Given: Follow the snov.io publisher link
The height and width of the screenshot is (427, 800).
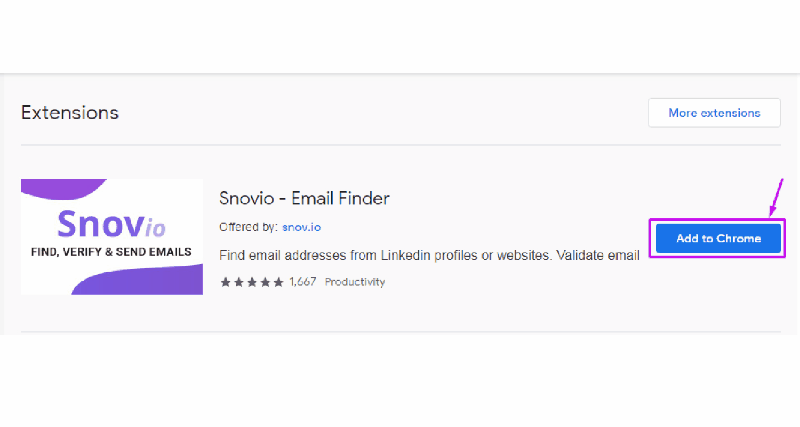Looking at the screenshot, I should pyautogui.click(x=302, y=227).
